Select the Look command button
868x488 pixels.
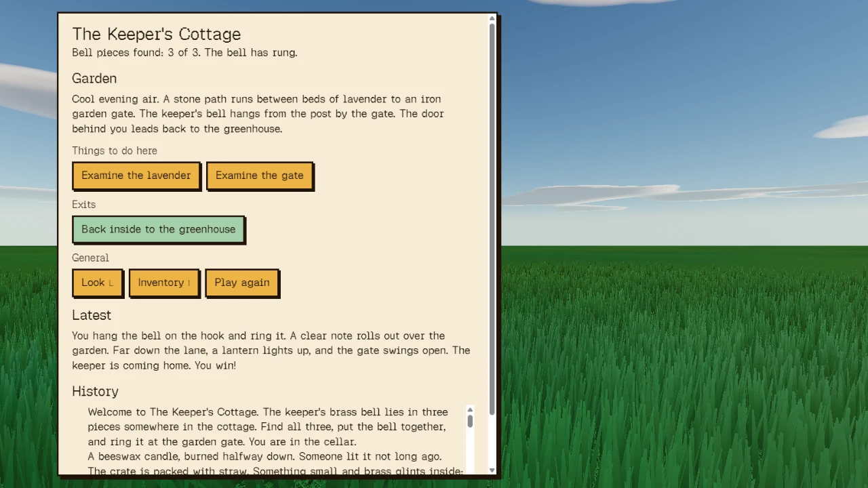point(98,283)
